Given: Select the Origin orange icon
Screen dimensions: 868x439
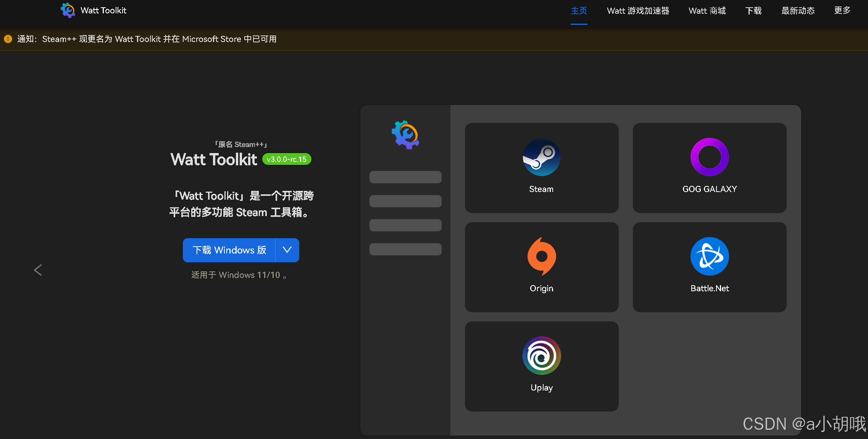Looking at the screenshot, I should point(541,256).
